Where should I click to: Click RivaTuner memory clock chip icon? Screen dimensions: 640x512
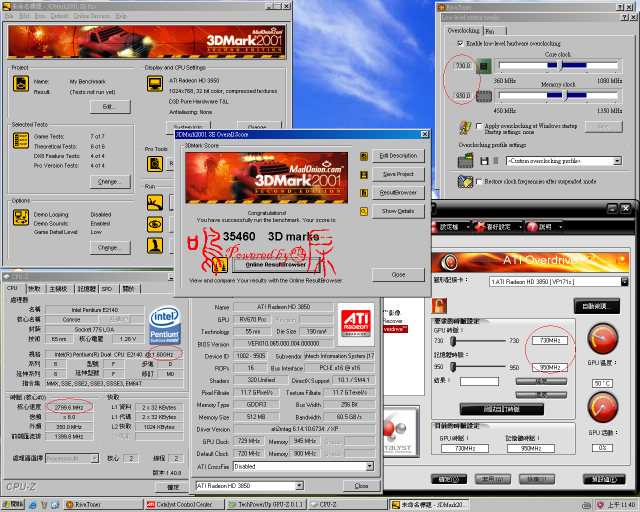pyautogui.click(x=484, y=96)
